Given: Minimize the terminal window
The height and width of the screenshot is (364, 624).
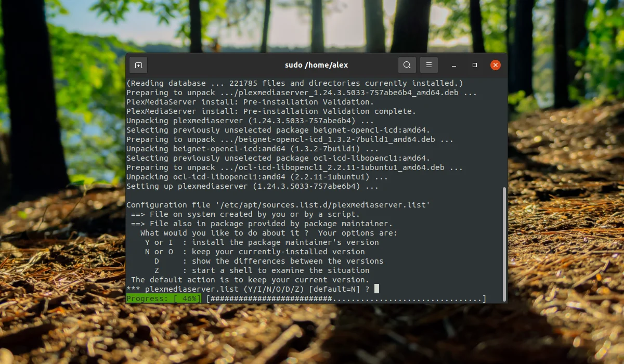Looking at the screenshot, I should pos(454,66).
